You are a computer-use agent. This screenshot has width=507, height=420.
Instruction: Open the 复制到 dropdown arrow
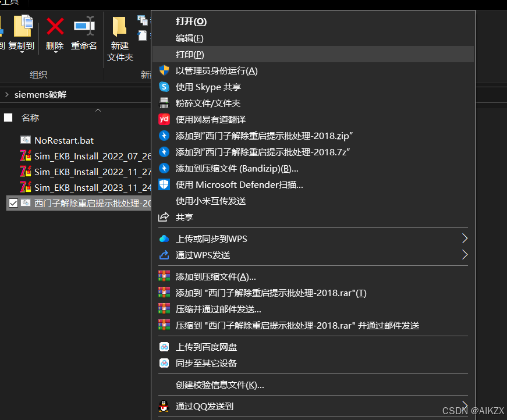tap(22, 52)
